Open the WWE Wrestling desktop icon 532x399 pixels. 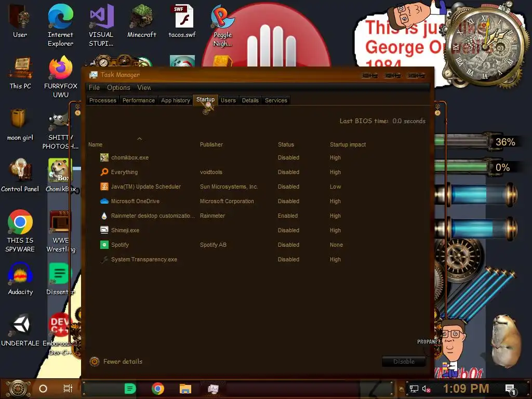pos(60,231)
